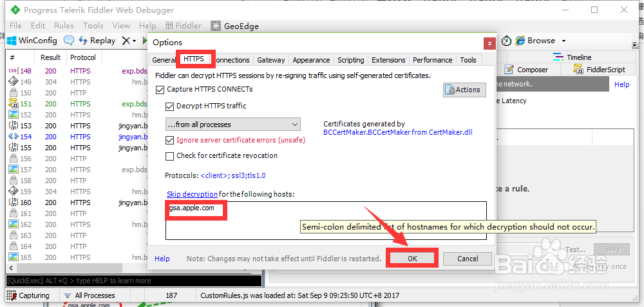Viewport: 644px width, 307px height.
Task: Open the Tools menu in the menu bar
Action: pyautogui.click(x=93, y=26)
